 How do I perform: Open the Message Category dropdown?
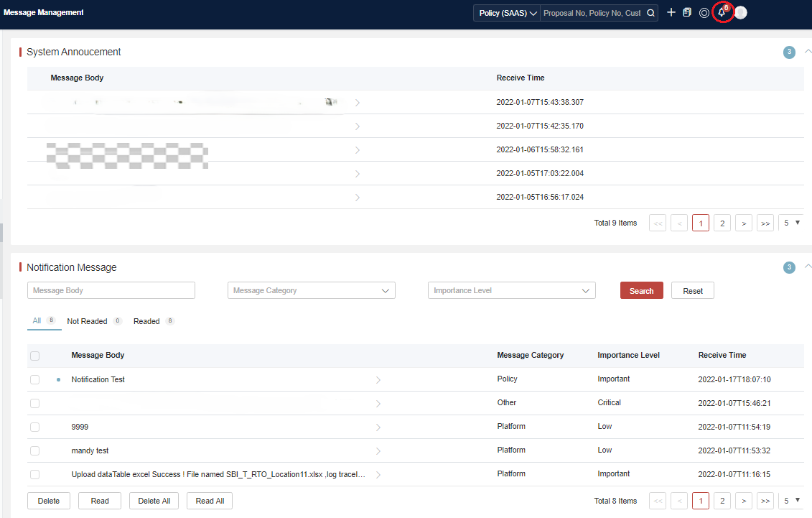click(311, 290)
